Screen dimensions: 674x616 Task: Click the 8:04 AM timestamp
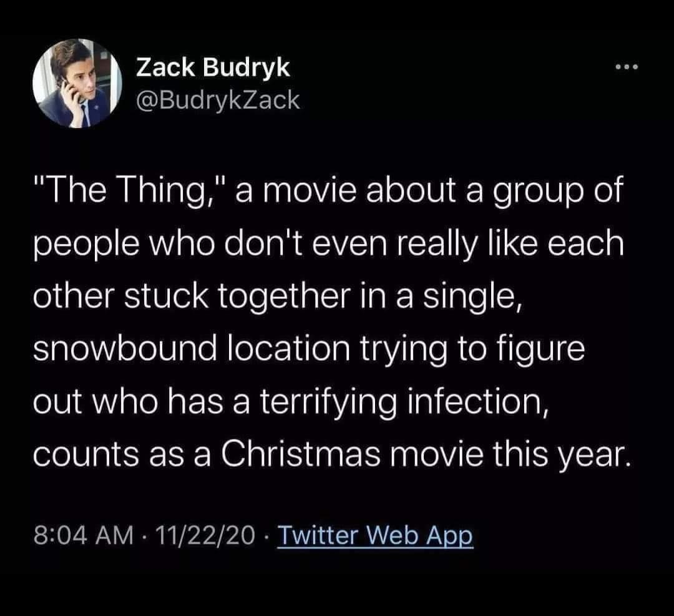point(83,534)
